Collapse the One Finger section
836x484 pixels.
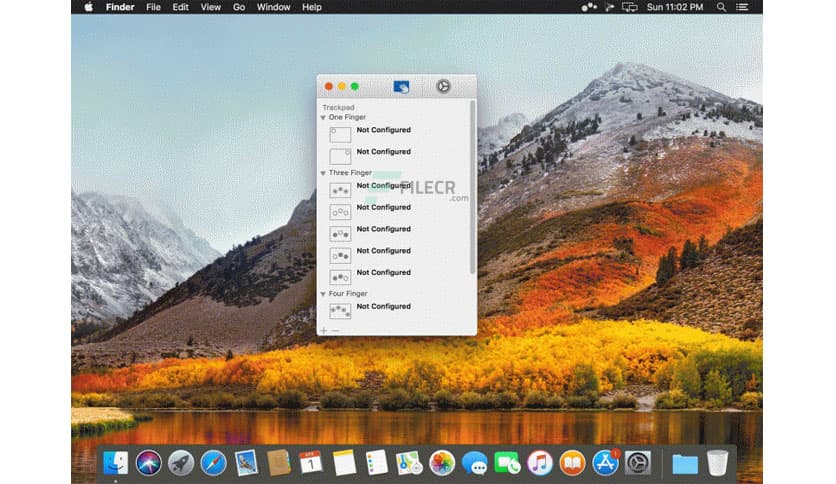click(323, 118)
